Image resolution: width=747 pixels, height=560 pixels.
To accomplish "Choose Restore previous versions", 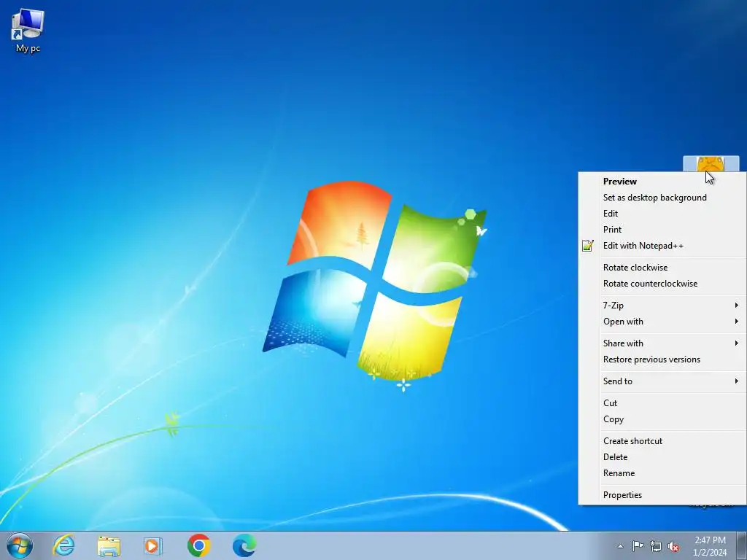I will 662,359.
